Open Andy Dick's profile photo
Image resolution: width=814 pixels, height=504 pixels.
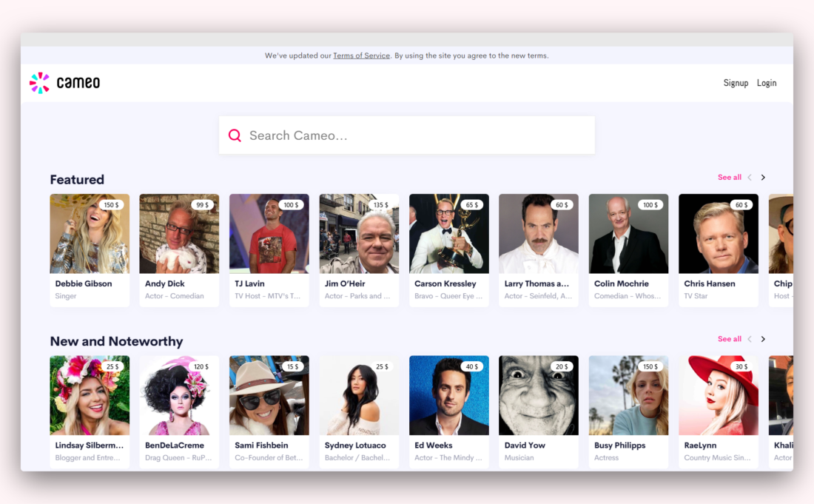179,234
